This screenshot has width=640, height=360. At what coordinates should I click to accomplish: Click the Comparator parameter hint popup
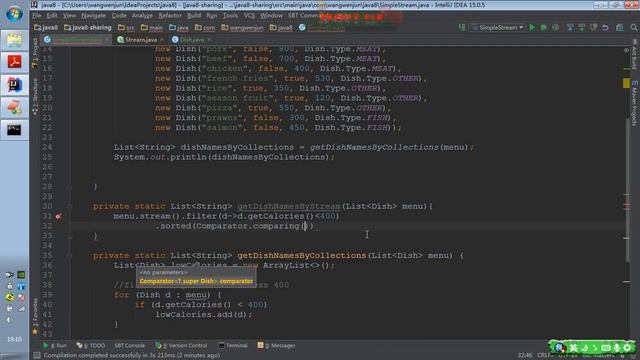pyautogui.click(x=196, y=277)
